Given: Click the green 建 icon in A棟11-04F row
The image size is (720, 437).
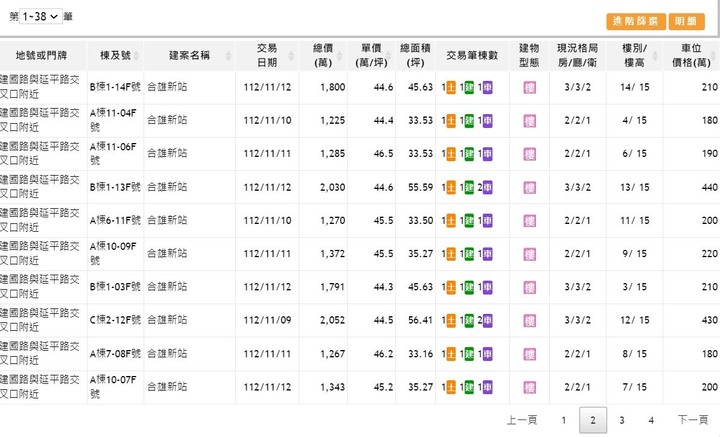Looking at the screenshot, I should [x=468, y=120].
